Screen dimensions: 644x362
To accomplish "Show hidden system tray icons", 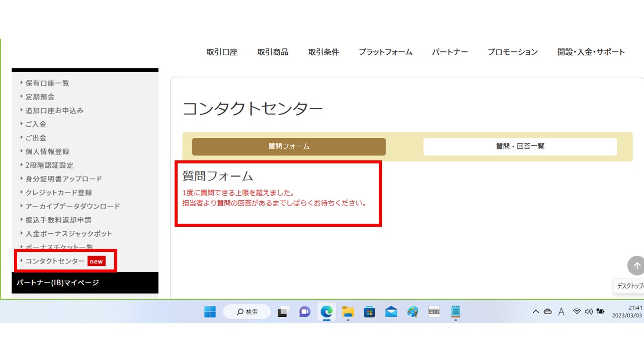I will tap(536, 312).
